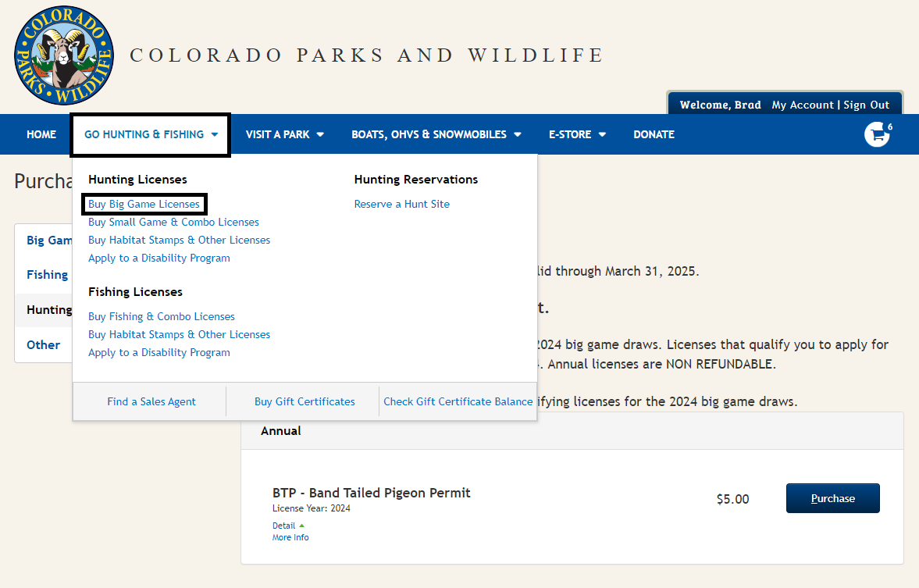This screenshot has height=588, width=919.
Task: Go to My Account
Action: (803, 105)
